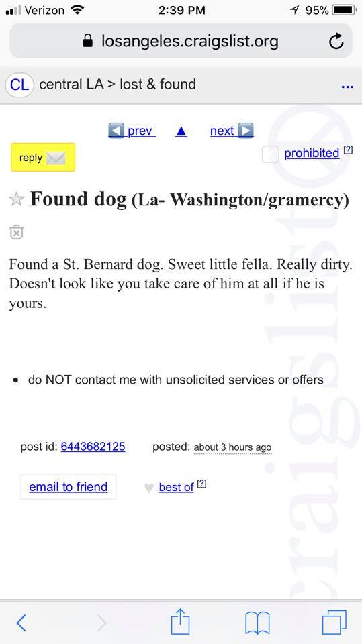Image resolution: width=362 pixels, height=644 pixels.
Task: Toggle the posted about 3 hours ago timestamp
Action: [x=232, y=447]
